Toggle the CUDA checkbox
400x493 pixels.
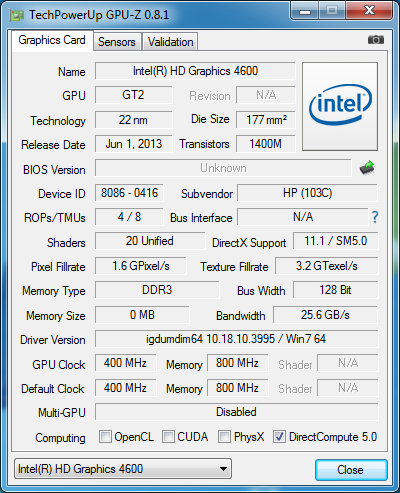pyautogui.click(x=168, y=437)
